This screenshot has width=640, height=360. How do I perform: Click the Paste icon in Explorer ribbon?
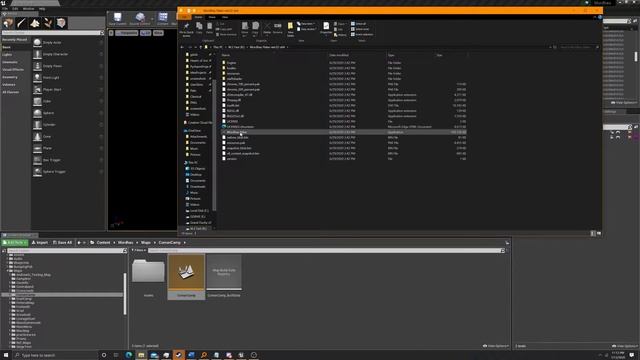[209, 29]
